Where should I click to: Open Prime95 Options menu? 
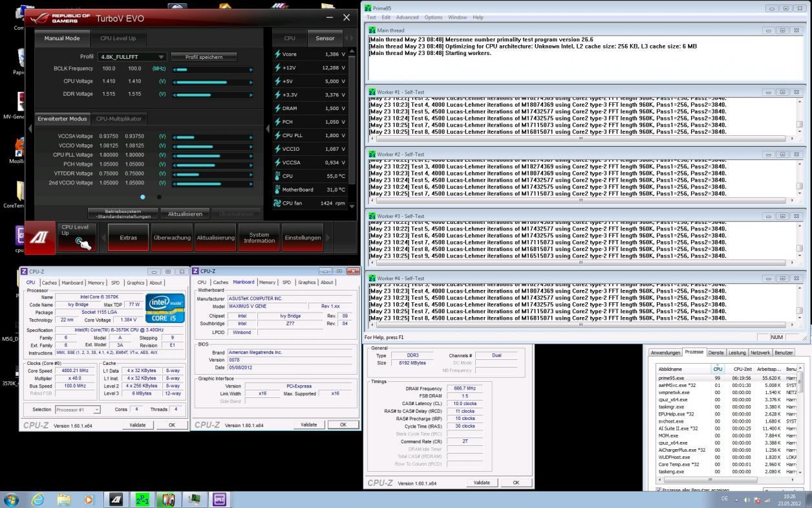point(433,17)
